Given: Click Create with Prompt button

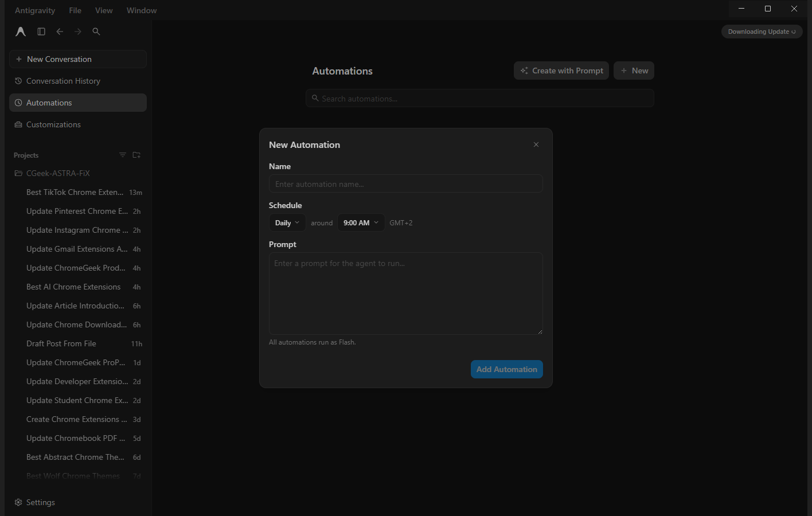Looking at the screenshot, I should pyautogui.click(x=561, y=71).
